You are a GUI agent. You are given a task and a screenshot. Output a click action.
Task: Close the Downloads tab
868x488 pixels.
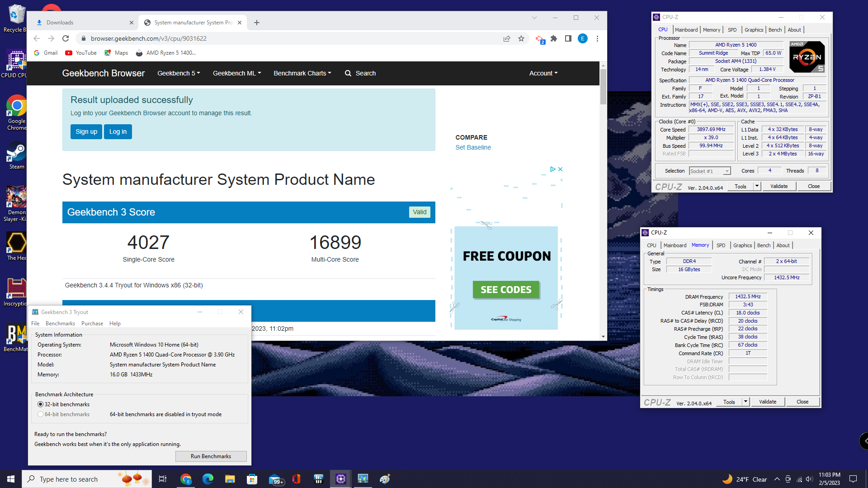point(132,23)
